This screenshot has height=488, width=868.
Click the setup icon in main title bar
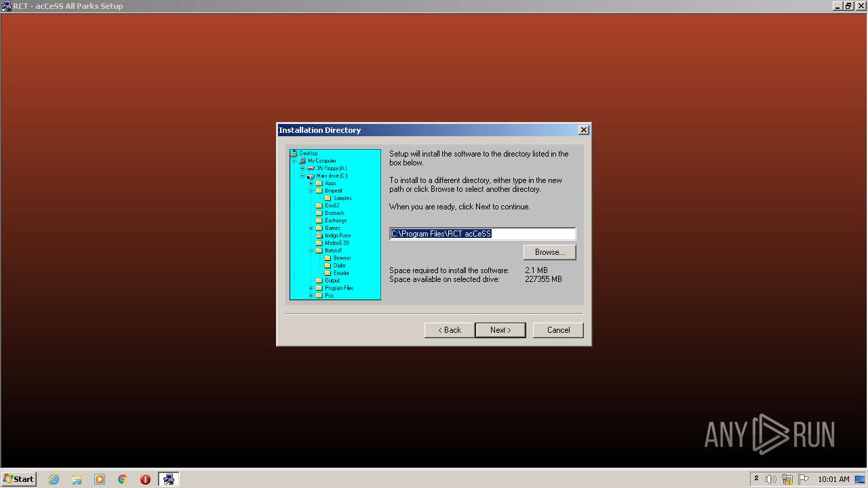point(6,6)
